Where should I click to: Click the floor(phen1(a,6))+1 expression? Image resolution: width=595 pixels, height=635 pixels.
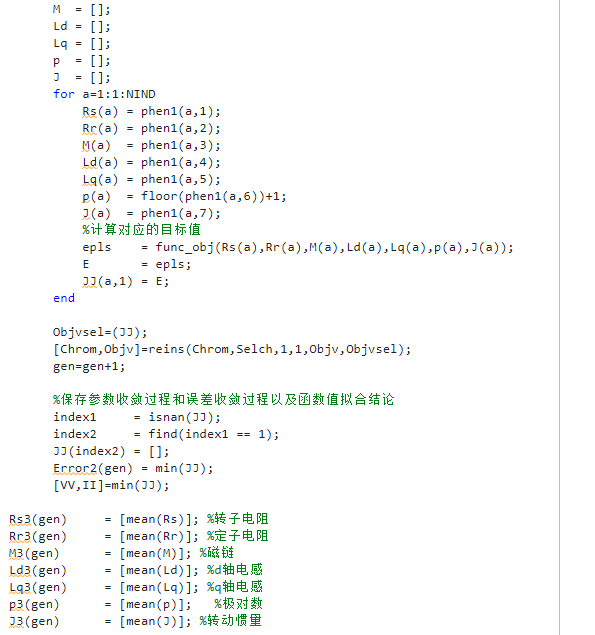[x=213, y=197]
